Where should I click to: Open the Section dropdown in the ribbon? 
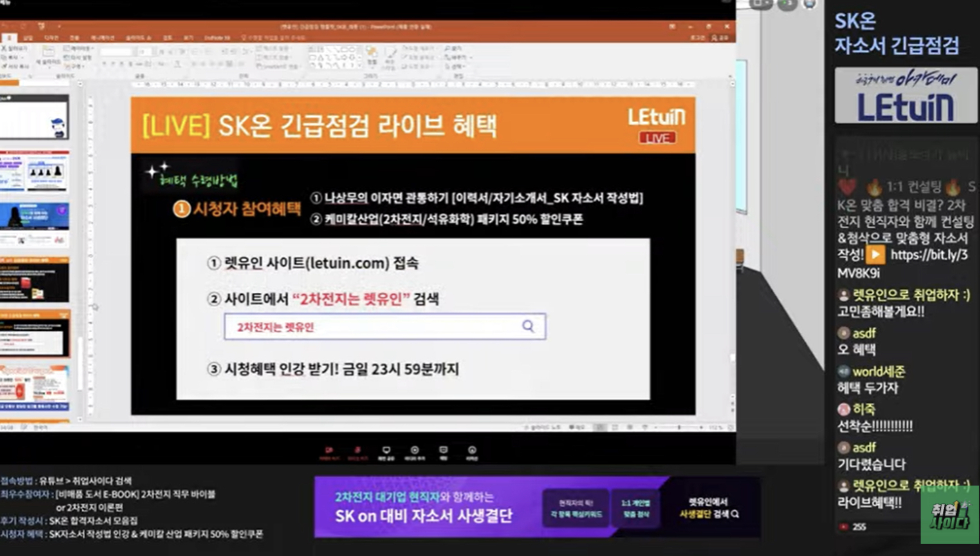(75, 66)
